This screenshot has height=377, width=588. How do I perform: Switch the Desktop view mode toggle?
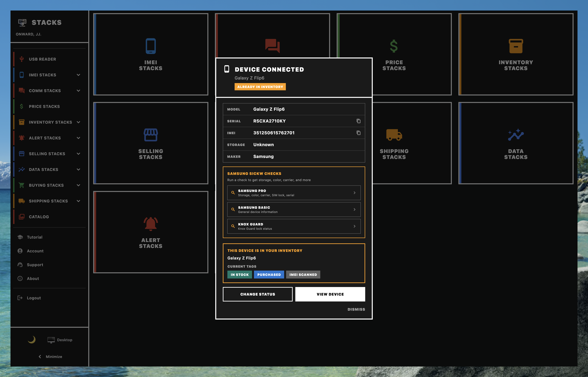click(60, 340)
